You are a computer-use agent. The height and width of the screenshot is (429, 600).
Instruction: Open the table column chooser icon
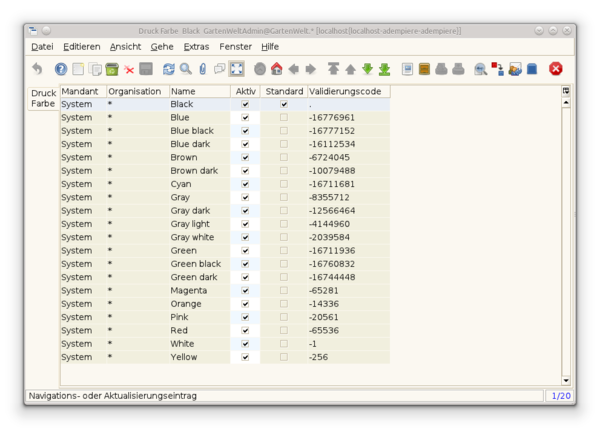pos(566,91)
